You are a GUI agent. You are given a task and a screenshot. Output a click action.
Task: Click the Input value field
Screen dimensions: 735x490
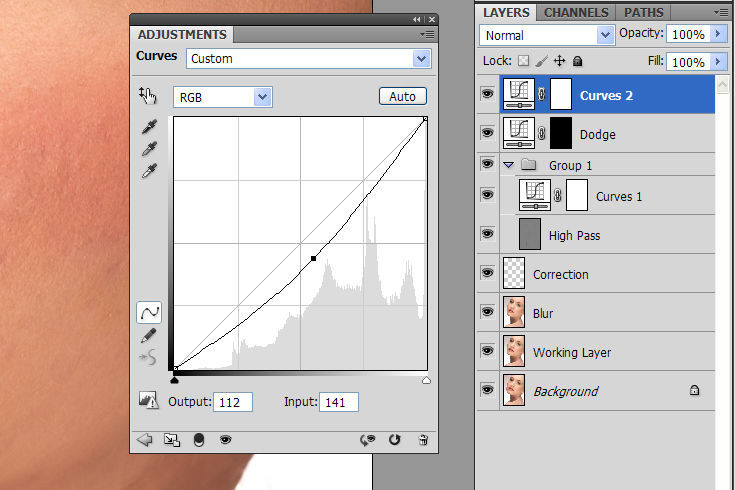339,402
